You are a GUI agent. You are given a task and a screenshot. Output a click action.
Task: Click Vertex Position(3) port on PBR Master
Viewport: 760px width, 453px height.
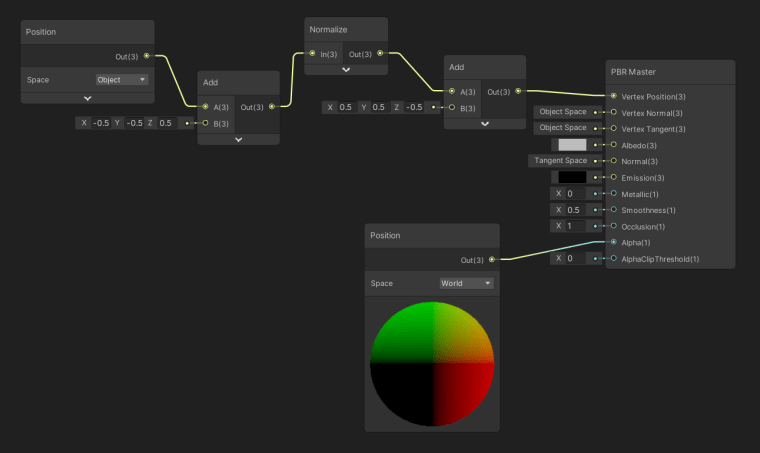coord(614,96)
